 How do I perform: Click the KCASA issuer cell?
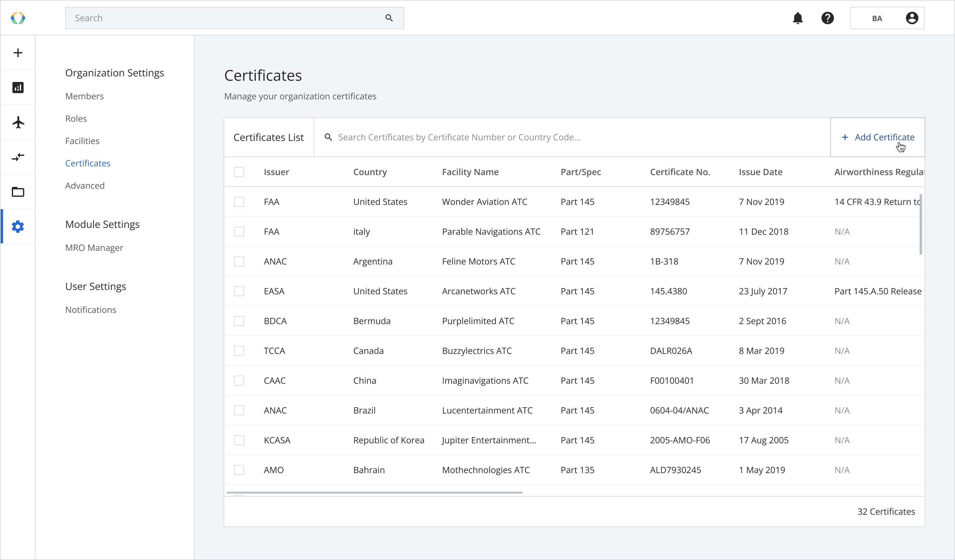277,440
